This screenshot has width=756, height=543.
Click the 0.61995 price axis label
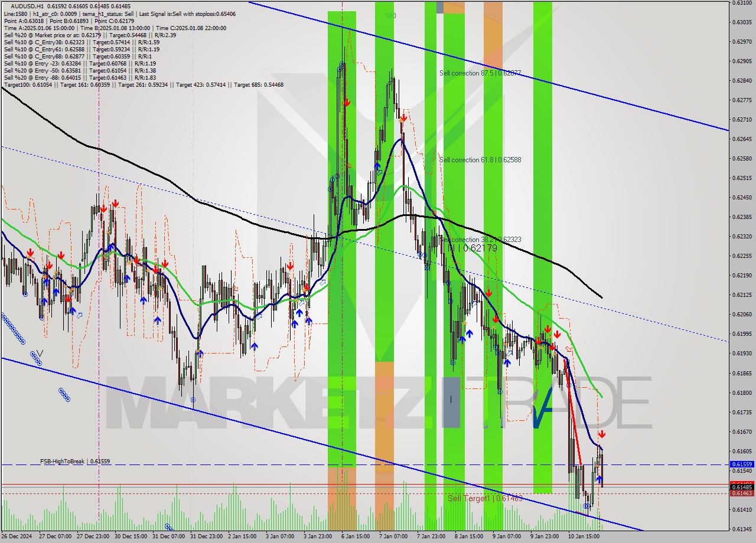(x=741, y=334)
